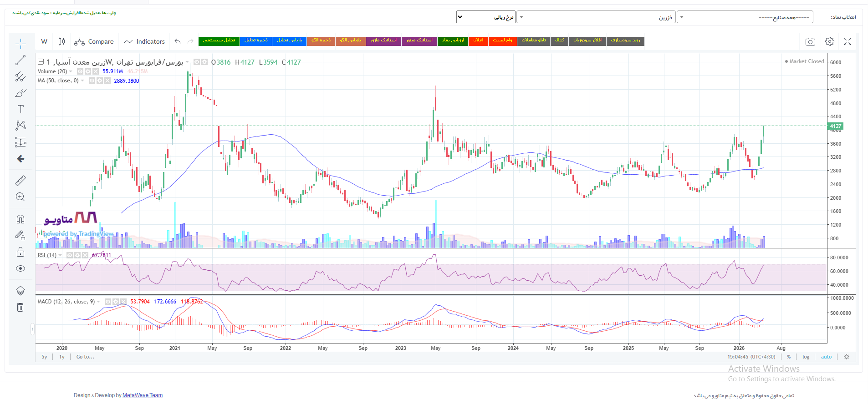Select the crosshair cursor tool
This screenshot has width=868, height=404.
pyautogui.click(x=20, y=44)
